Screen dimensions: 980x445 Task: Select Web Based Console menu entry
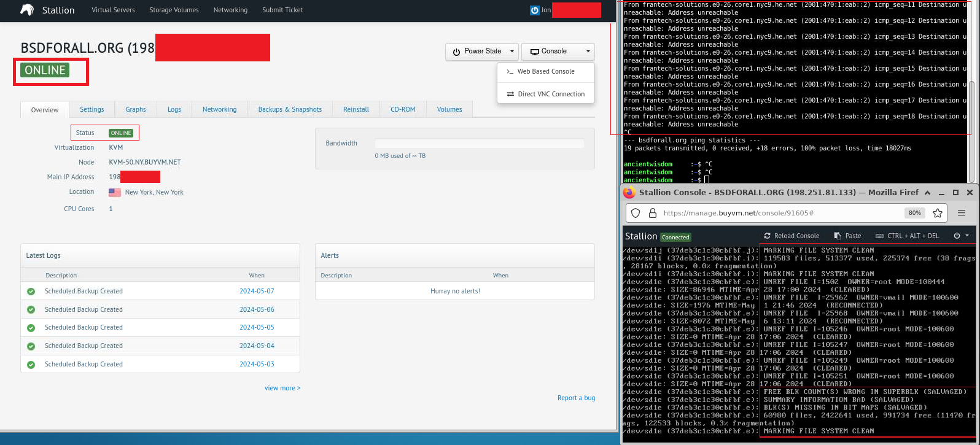pos(545,72)
